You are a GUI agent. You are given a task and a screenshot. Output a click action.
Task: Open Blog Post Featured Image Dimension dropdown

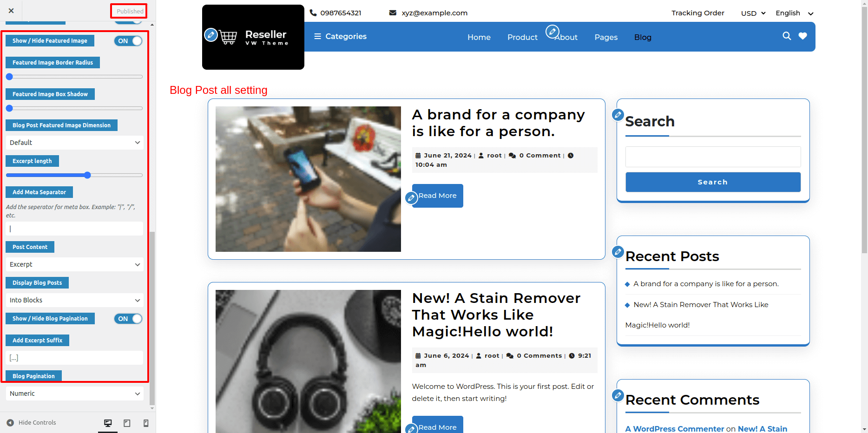pyautogui.click(x=74, y=143)
